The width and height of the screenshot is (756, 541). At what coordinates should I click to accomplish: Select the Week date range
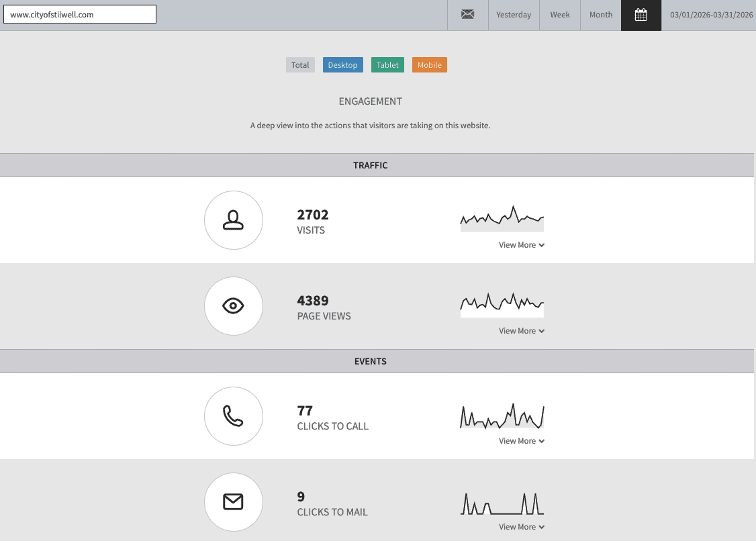[560, 15]
